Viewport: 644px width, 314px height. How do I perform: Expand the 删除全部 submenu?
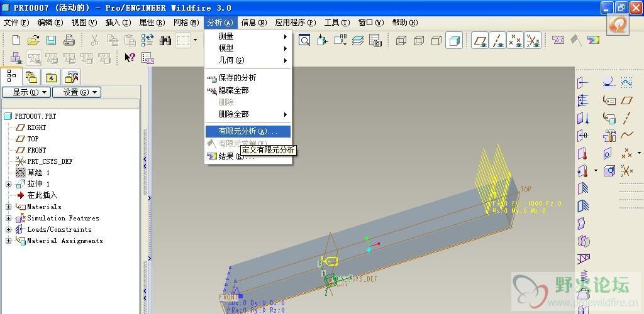pos(248,114)
